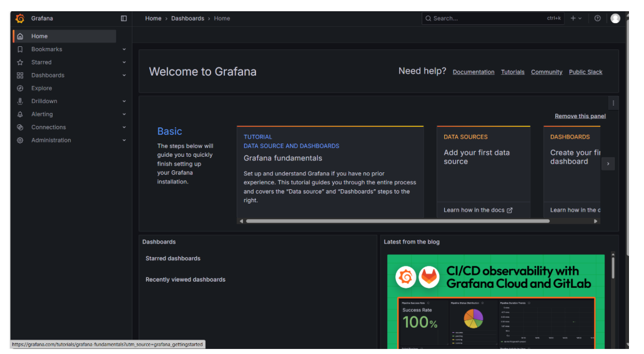Screen dimensions: 644x354
Task: Open the Public Slack link
Action: (586, 72)
